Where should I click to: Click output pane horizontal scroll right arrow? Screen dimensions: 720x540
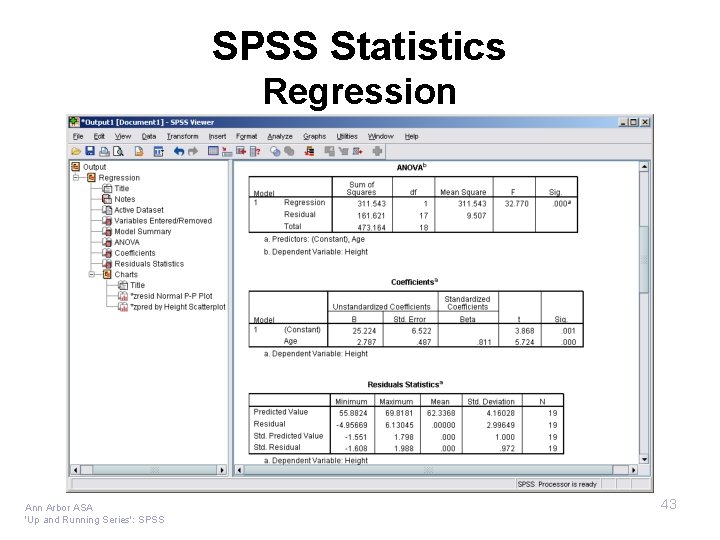click(x=634, y=470)
